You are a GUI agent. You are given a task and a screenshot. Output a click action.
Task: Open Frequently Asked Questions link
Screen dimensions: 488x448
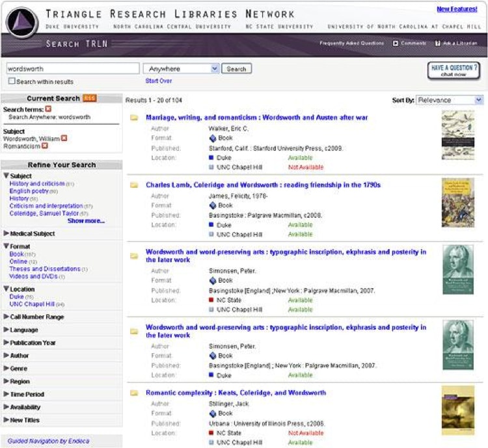351,44
